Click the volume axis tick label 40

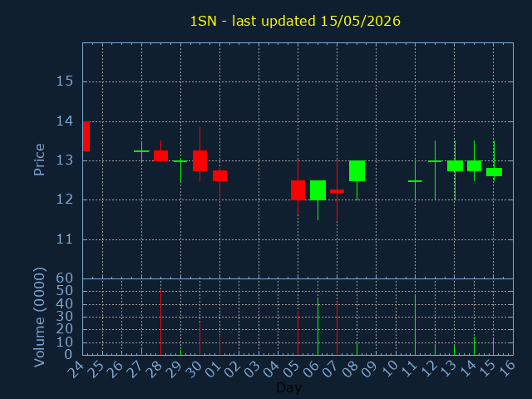point(65,303)
